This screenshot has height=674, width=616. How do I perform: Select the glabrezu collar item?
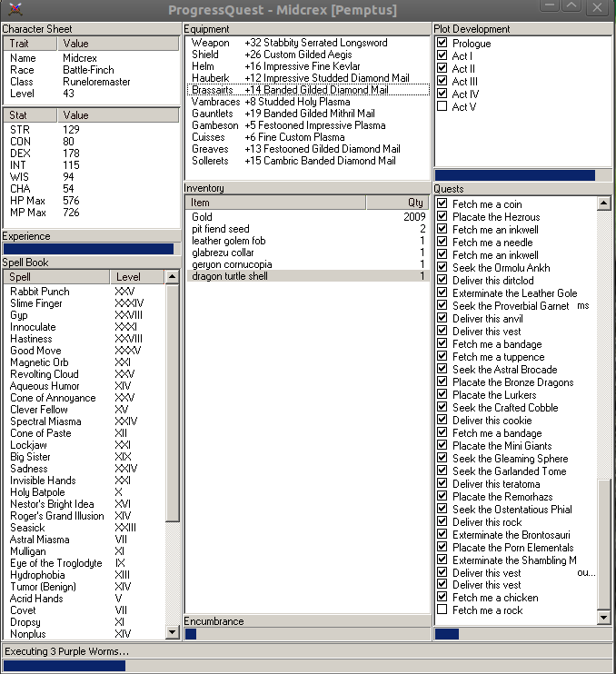(x=307, y=253)
